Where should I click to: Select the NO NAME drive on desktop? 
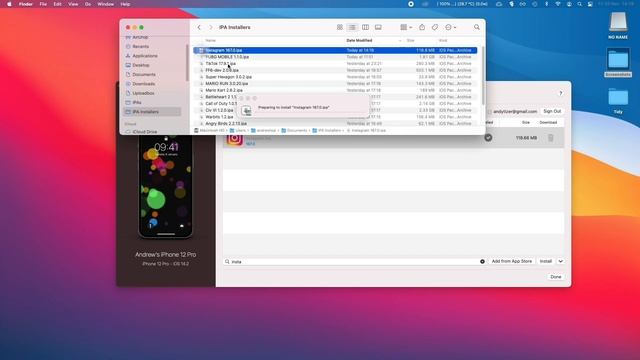[x=618, y=25]
